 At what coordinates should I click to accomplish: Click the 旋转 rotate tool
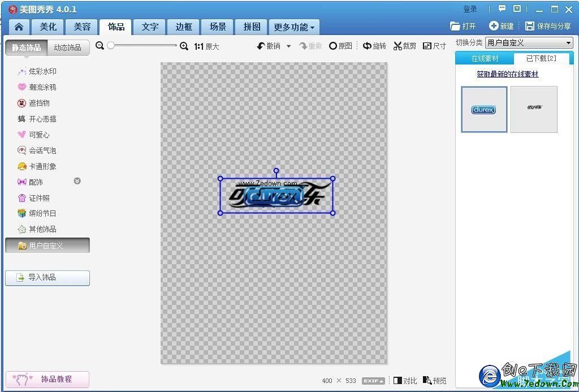[374, 46]
